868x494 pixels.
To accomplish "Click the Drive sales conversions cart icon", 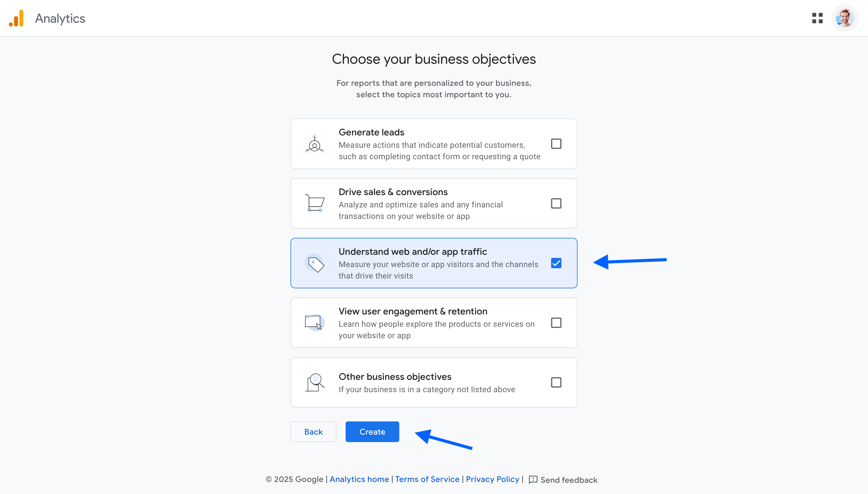I will point(315,203).
